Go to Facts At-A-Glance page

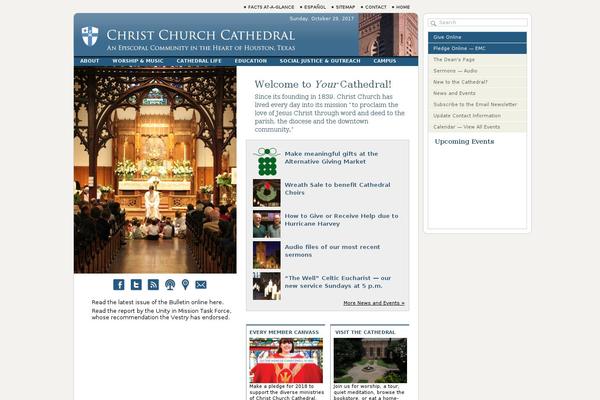[x=271, y=7]
